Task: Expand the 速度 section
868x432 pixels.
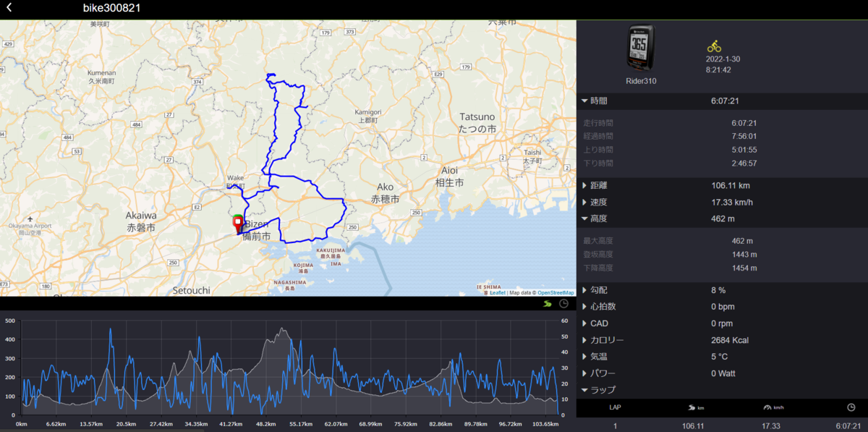Action: tap(584, 202)
